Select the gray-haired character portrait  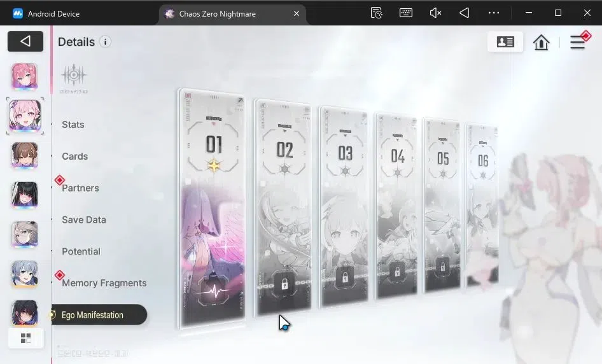click(25, 235)
